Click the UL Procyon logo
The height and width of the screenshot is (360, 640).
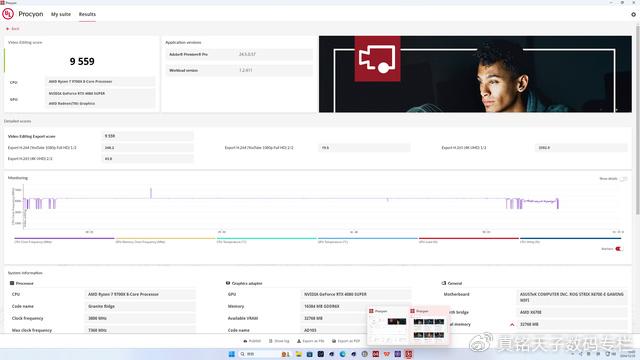pos(8,14)
